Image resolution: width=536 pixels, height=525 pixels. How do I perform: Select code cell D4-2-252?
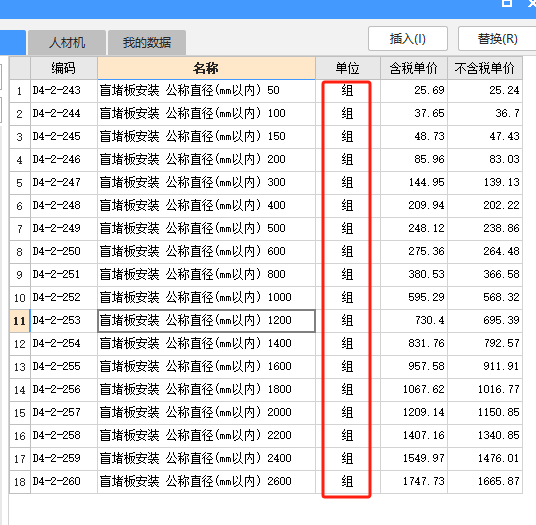click(64, 297)
